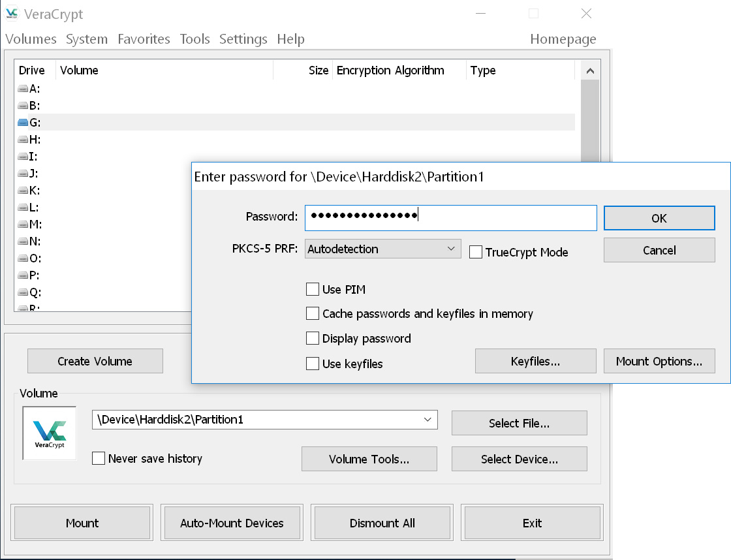Click the H: drive icon

point(23,140)
